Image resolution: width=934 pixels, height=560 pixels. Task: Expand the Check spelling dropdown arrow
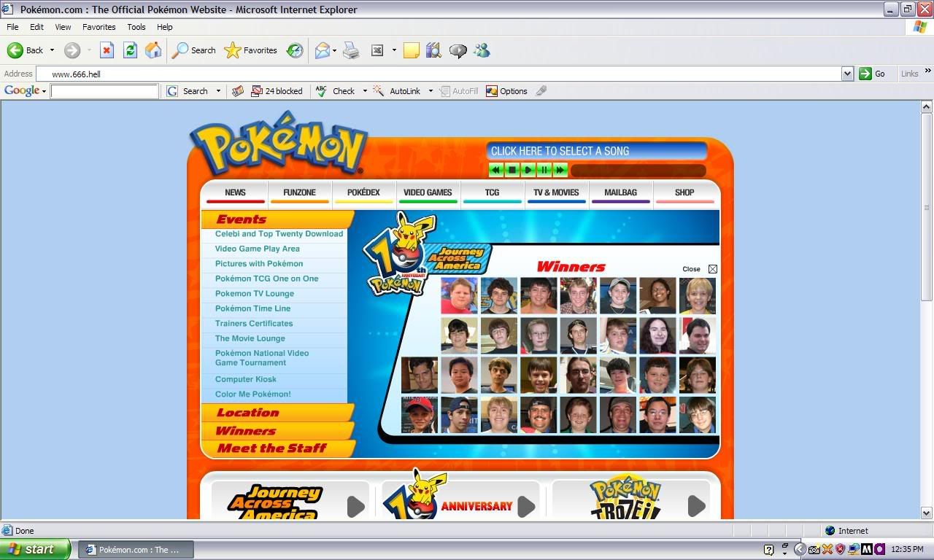point(365,91)
